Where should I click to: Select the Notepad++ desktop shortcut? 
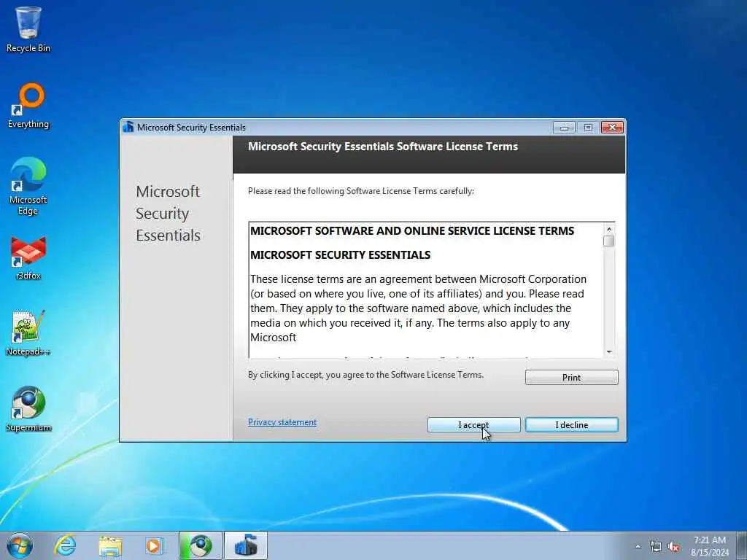[28, 333]
